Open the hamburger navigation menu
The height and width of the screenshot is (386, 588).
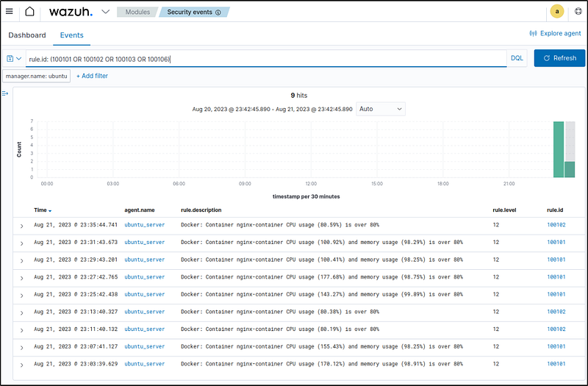[10, 12]
